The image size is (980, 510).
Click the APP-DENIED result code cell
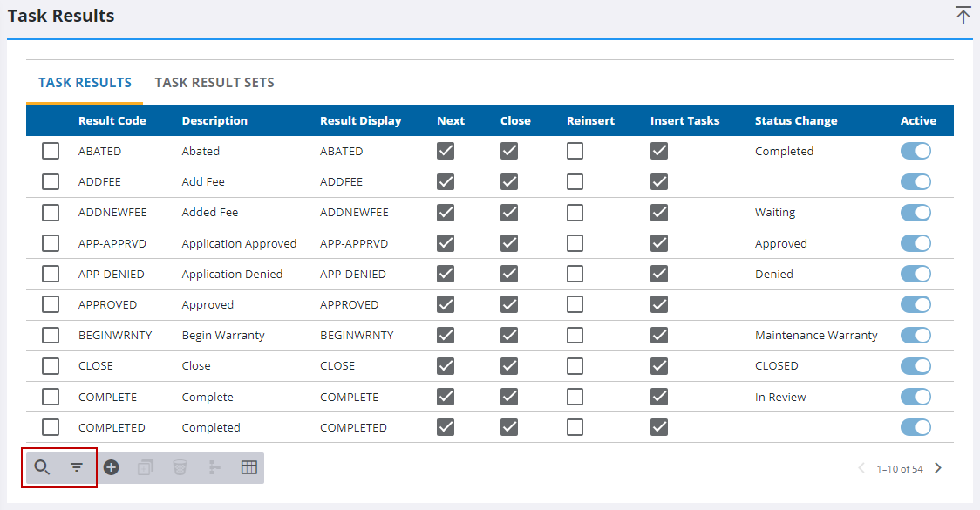coord(112,274)
